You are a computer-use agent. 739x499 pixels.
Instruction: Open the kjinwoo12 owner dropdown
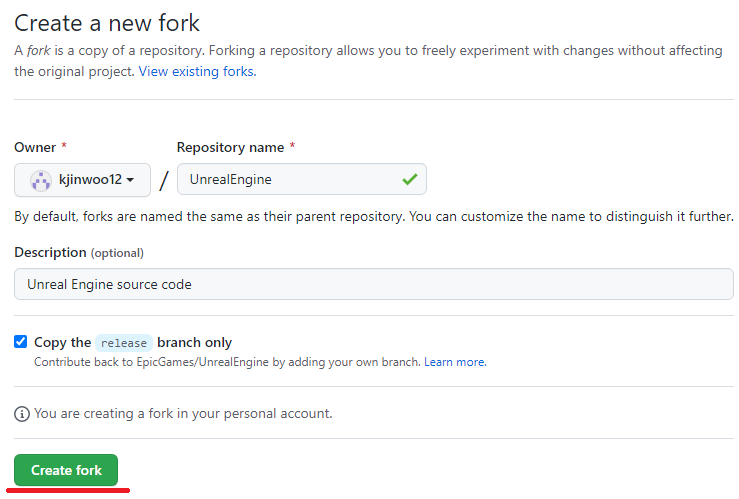coord(82,180)
